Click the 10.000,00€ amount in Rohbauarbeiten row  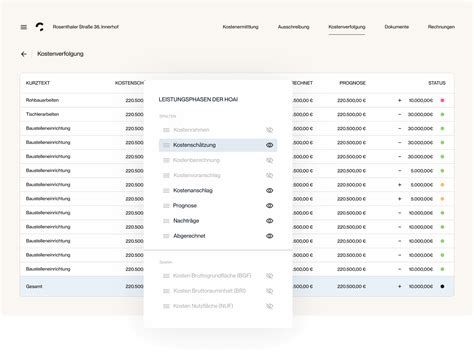tap(421, 100)
